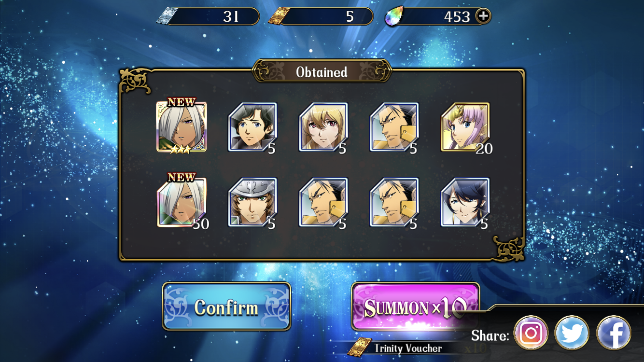Tap the young black-haired boy card
644x362 pixels.
[x=252, y=127]
